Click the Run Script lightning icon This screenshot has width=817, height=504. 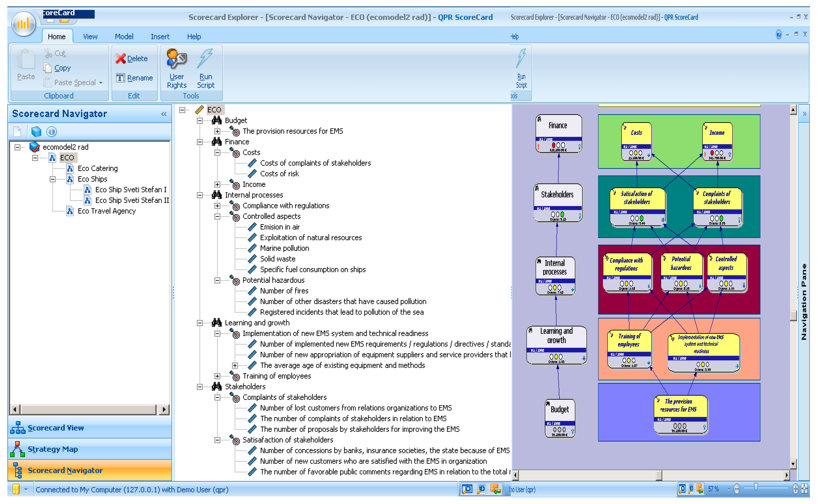[205, 59]
